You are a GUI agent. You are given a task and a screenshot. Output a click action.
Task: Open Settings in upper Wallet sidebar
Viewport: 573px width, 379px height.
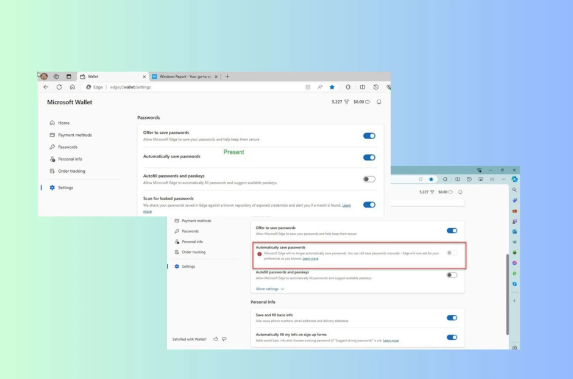pos(61,187)
